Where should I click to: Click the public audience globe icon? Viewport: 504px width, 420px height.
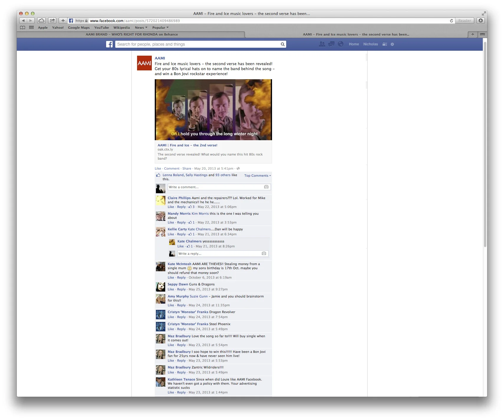tap(238, 168)
